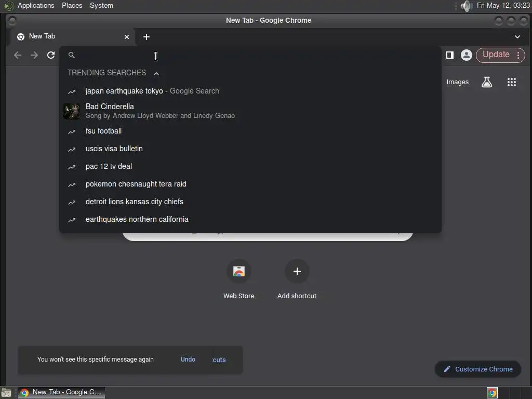This screenshot has width=532, height=399.
Task: Open the tab search dropdown chevron
Action: coord(517,37)
